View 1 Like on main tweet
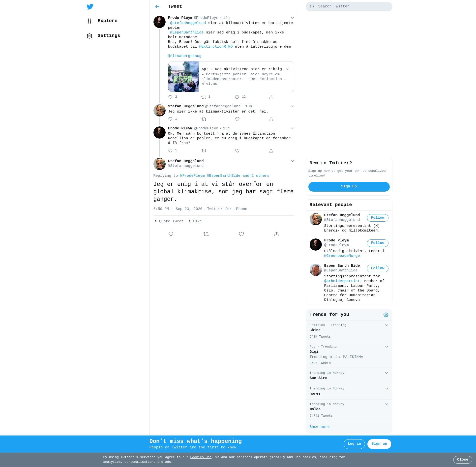This screenshot has height=467, width=476. pyautogui.click(x=195, y=221)
